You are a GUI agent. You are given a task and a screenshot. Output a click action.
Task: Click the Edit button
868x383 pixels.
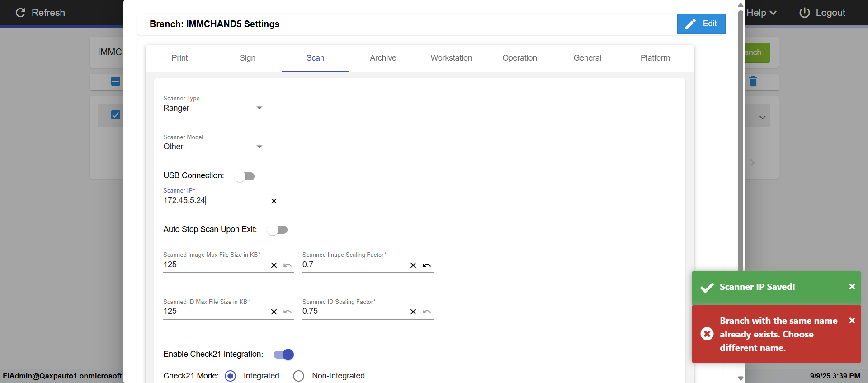701,24
